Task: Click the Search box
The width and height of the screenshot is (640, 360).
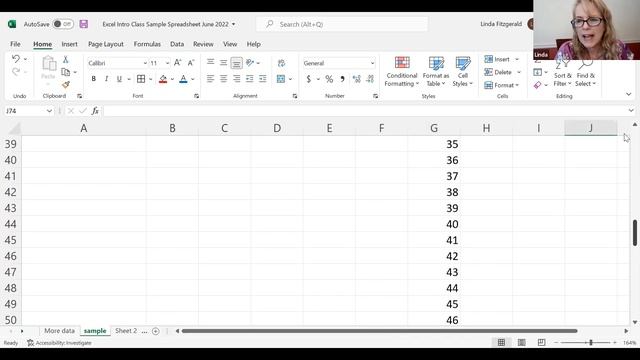Action: (342, 24)
